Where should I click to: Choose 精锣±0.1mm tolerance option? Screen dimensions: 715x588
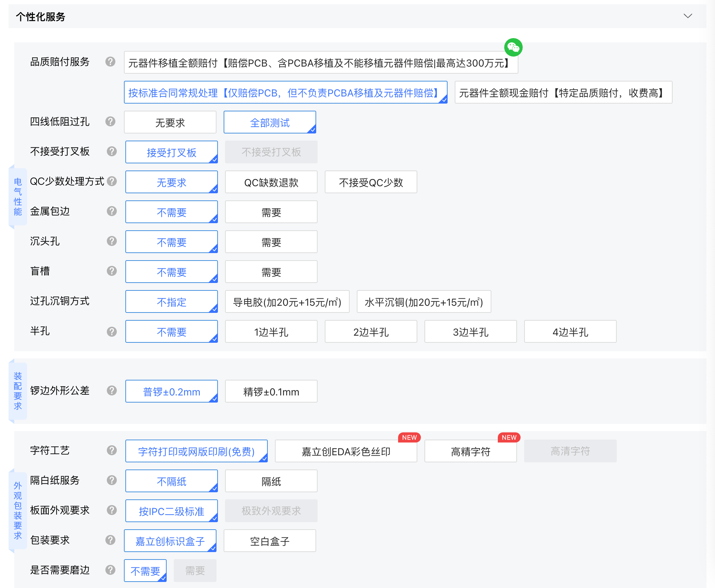pos(271,392)
